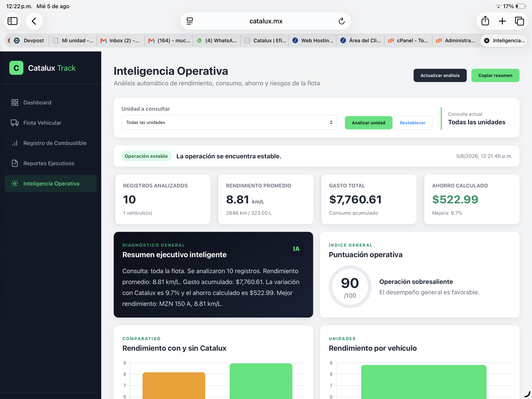The image size is (532, 399).
Task: Click the 8.81 km/L average value
Action: [x=245, y=199]
